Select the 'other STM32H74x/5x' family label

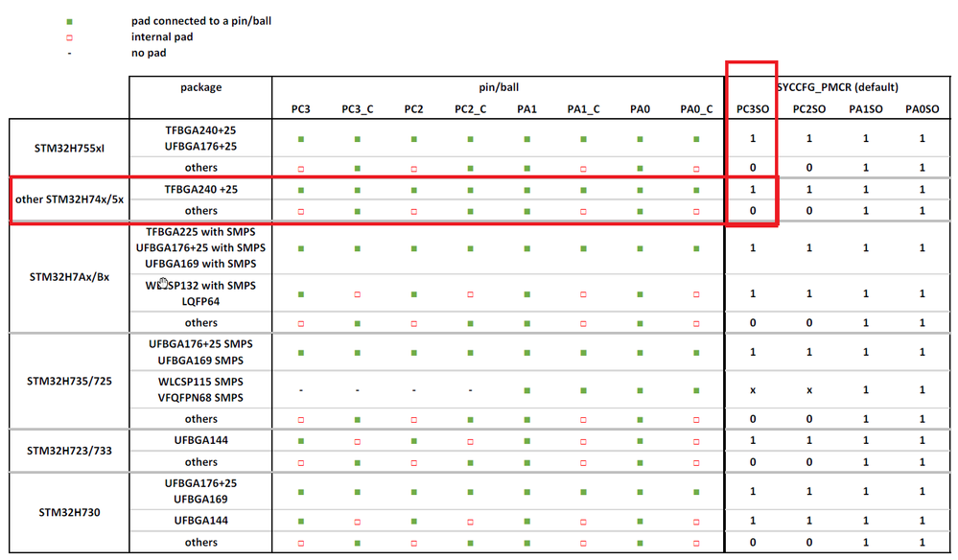pyautogui.click(x=69, y=199)
